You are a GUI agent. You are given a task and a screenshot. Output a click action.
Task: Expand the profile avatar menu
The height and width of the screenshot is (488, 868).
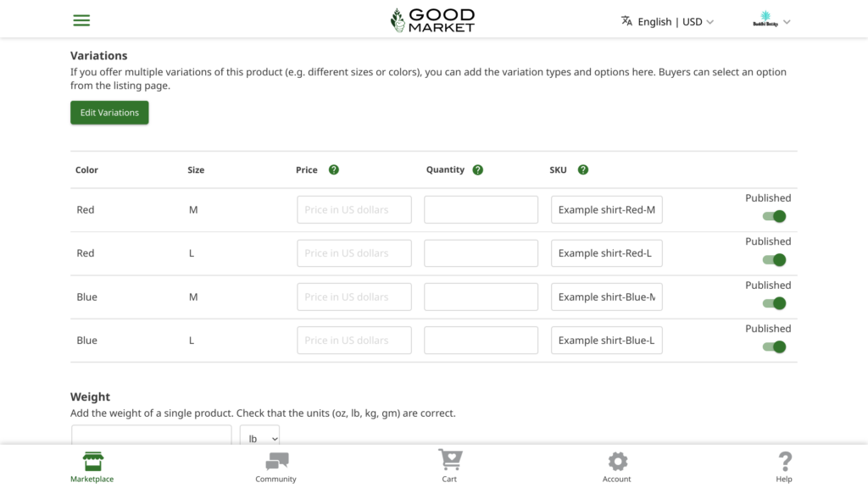pyautogui.click(x=771, y=21)
